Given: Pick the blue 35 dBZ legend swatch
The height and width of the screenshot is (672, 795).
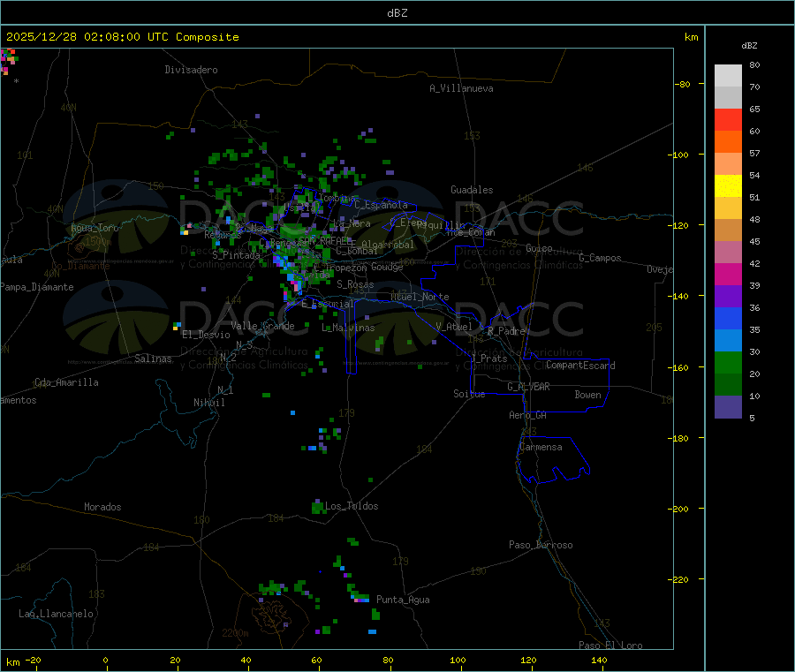Looking at the screenshot, I should coord(728,318).
